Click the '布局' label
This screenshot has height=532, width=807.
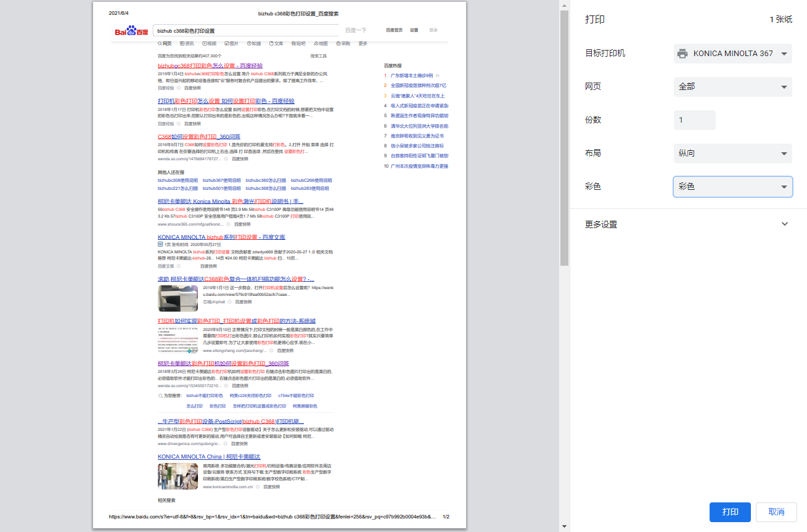tap(593, 153)
